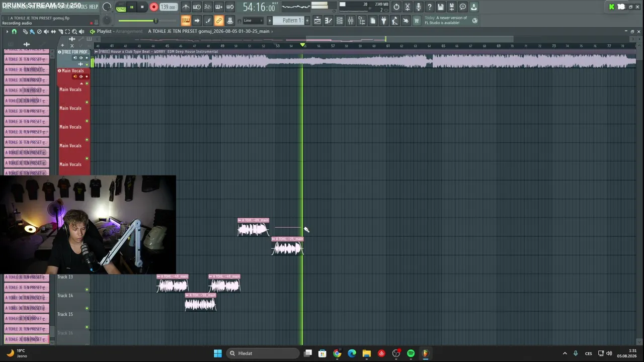
Task: Click the render/export audio icon
Action: tap(452, 7)
